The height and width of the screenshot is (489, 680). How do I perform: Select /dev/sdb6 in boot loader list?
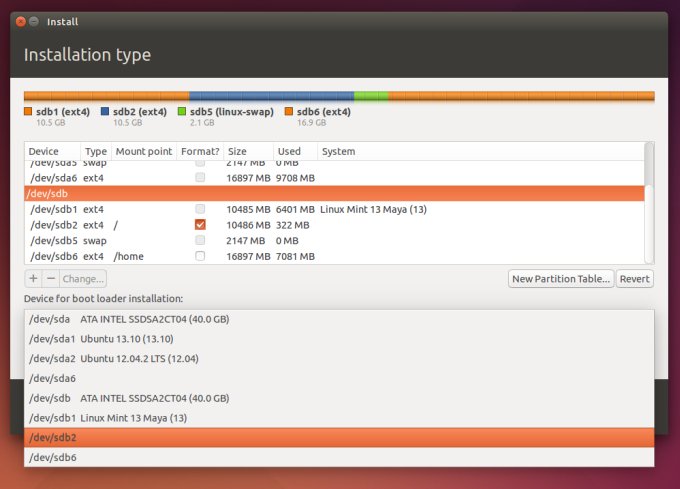tap(339, 457)
